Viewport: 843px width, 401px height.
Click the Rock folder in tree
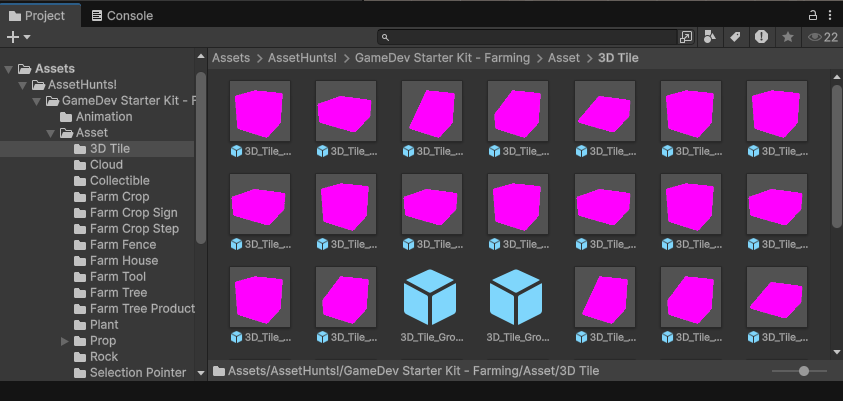[x=103, y=357]
